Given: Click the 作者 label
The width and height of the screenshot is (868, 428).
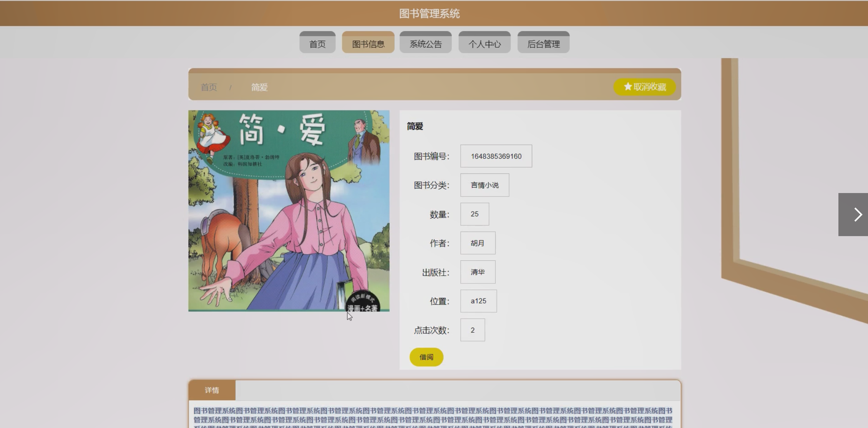Looking at the screenshot, I should (x=440, y=243).
